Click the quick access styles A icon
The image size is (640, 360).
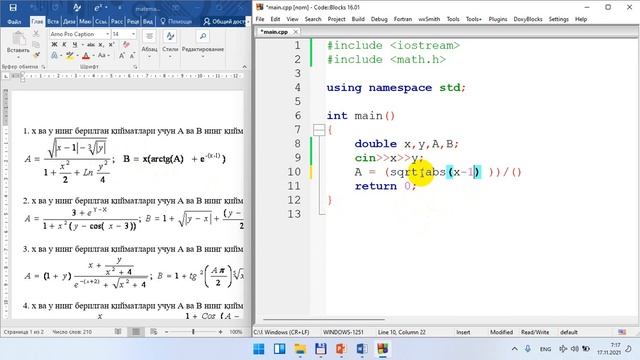tap(77, 8)
